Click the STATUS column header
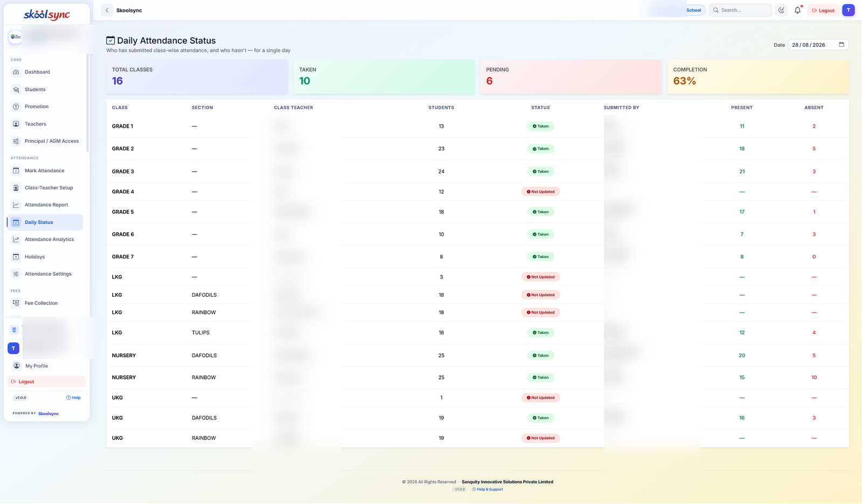 tap(540, 108)
